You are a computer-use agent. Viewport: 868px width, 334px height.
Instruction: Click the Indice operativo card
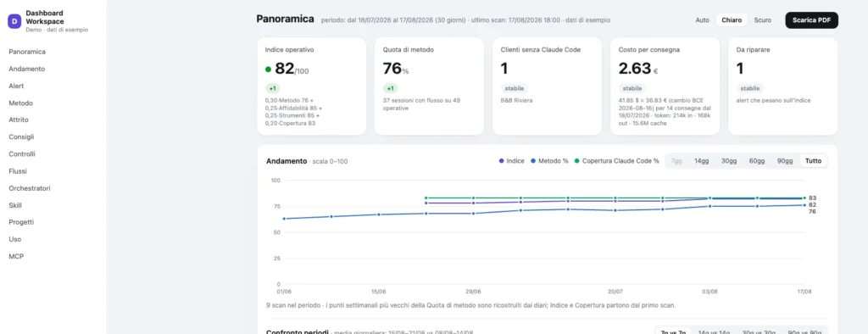tap(312, 86)
